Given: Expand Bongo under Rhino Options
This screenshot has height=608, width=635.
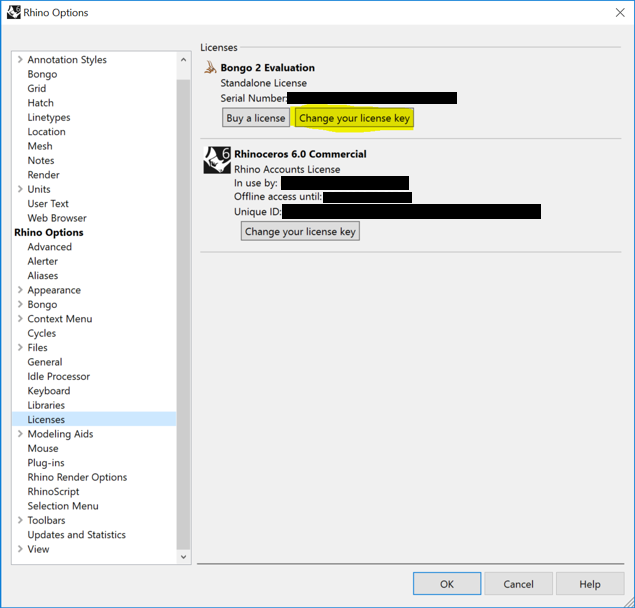Looking at the screenshot, I should (20, 304).
